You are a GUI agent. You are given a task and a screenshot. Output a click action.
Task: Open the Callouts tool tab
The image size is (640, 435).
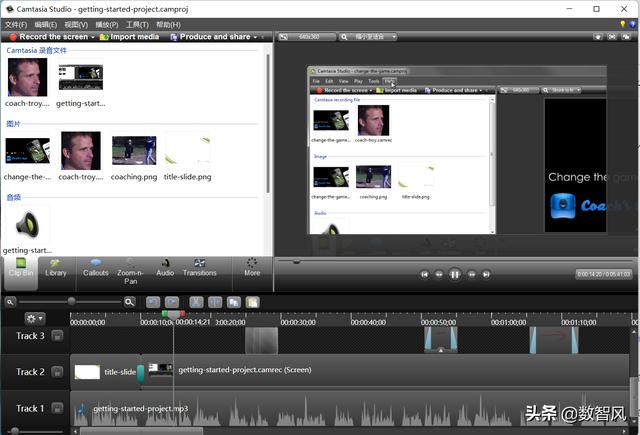[95, 267]
